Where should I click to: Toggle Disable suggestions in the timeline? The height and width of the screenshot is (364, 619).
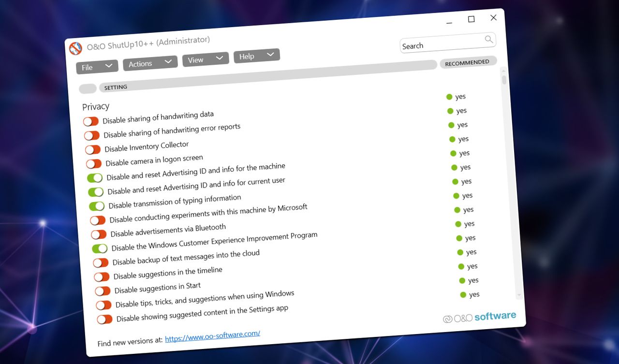[x=102, y=277]
